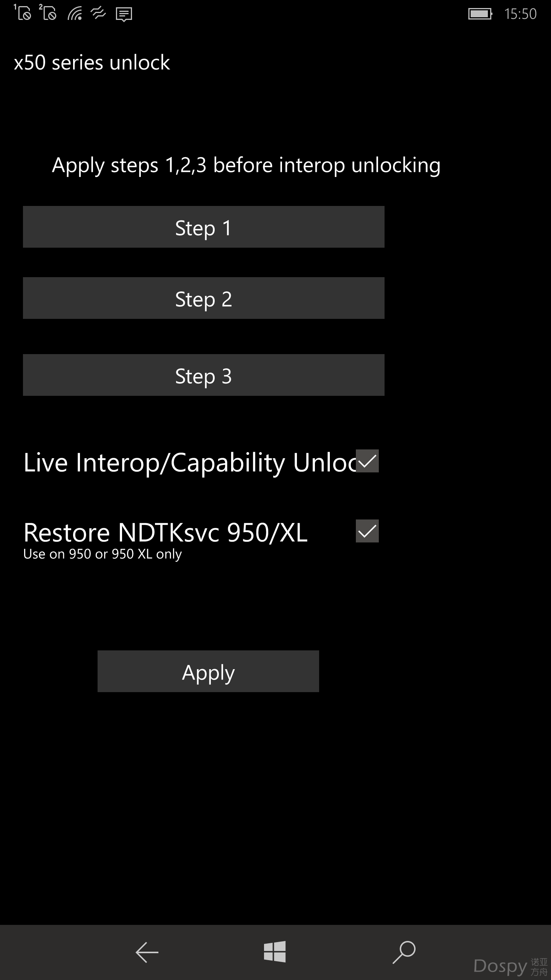Toggle Restore NDTKsvc 950/XL checkbox
The width and height of the screenshot is (551, 980).
(x=367, y=531)
